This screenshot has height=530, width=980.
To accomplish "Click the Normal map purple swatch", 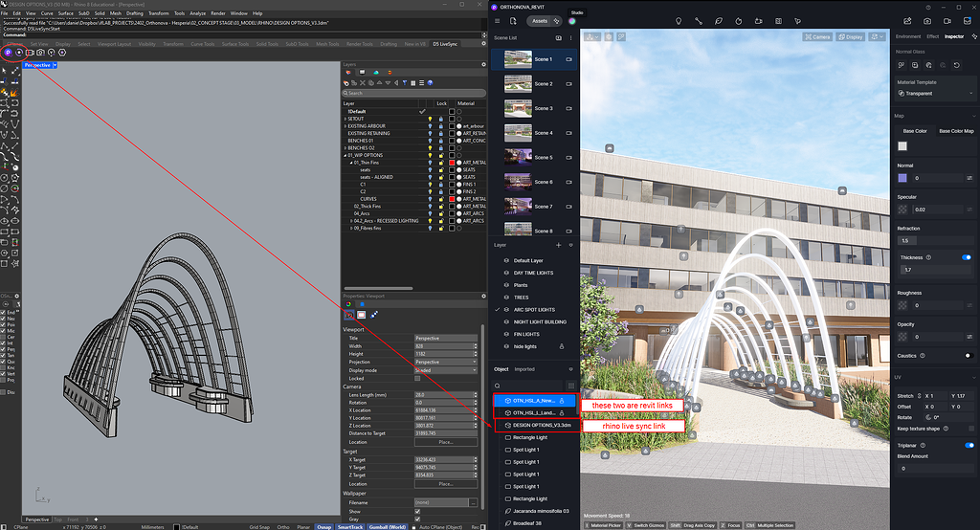I will coord(902,178).
